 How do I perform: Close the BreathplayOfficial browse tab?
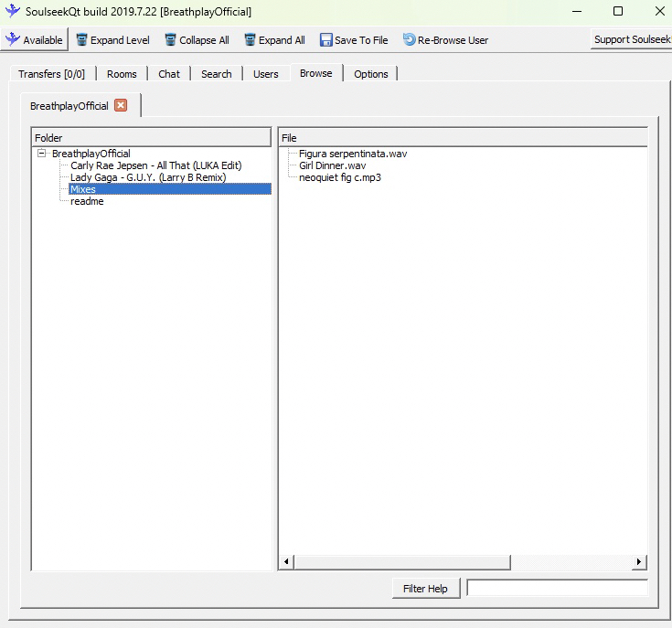121,105
